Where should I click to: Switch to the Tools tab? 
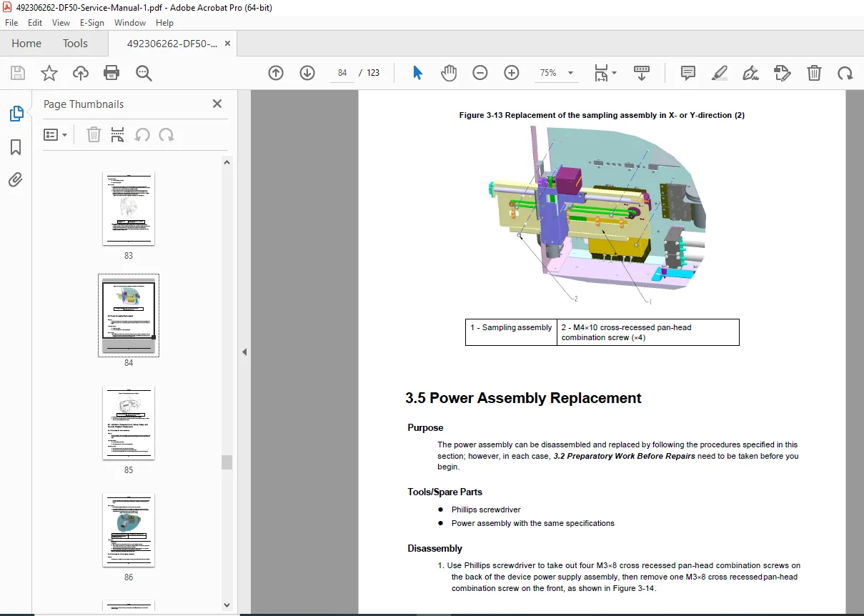click(75, 44)
